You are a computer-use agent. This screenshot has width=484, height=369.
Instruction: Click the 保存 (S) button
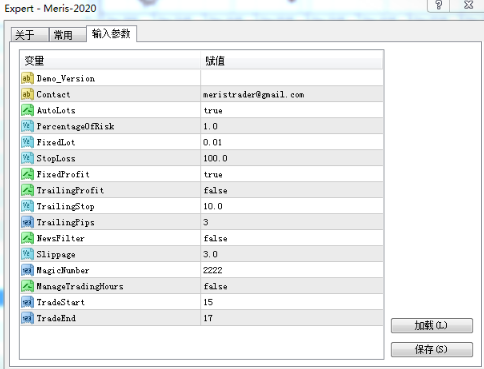(432, 349)
